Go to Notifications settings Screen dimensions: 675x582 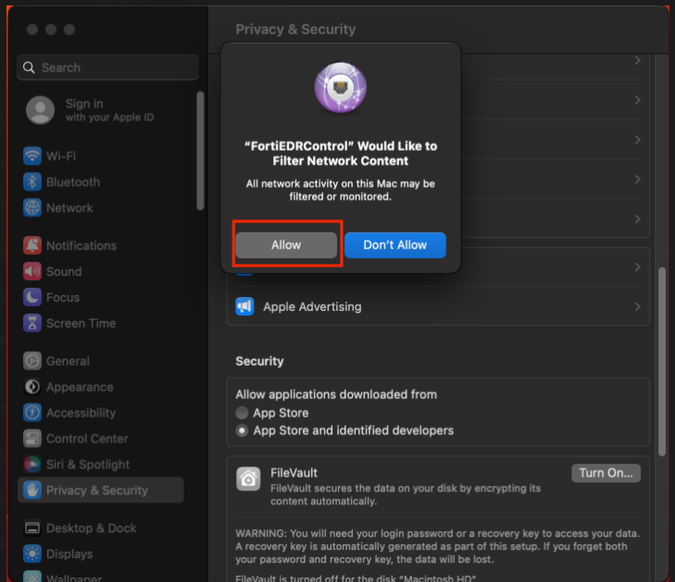click(x=81, y=245)
